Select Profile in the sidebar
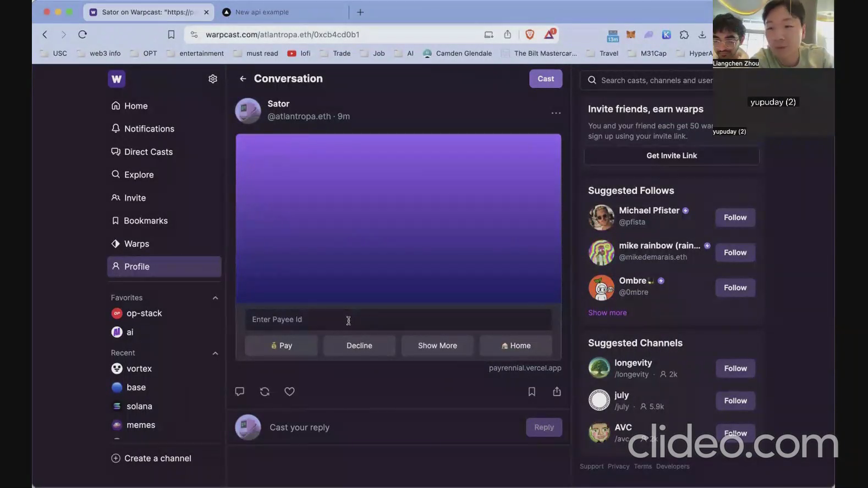 (x=164, y=267)
